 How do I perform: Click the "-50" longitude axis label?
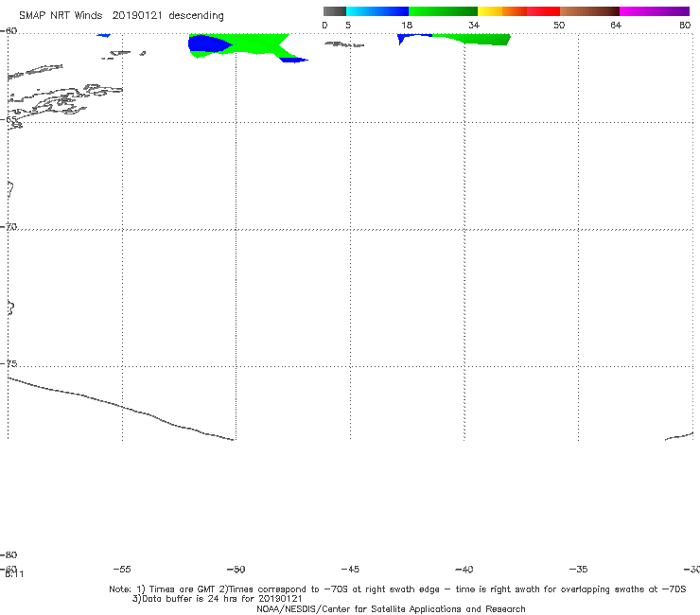[x=236, y=569]
